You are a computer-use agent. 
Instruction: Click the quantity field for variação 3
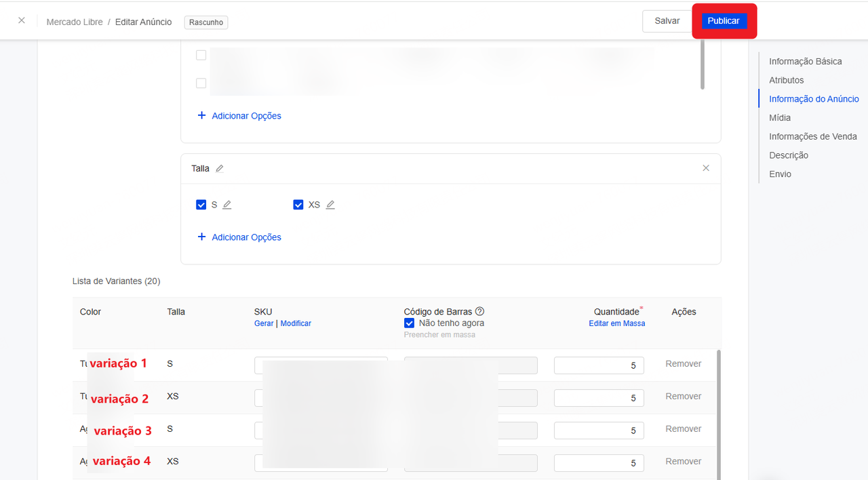[x=599, y=431]
